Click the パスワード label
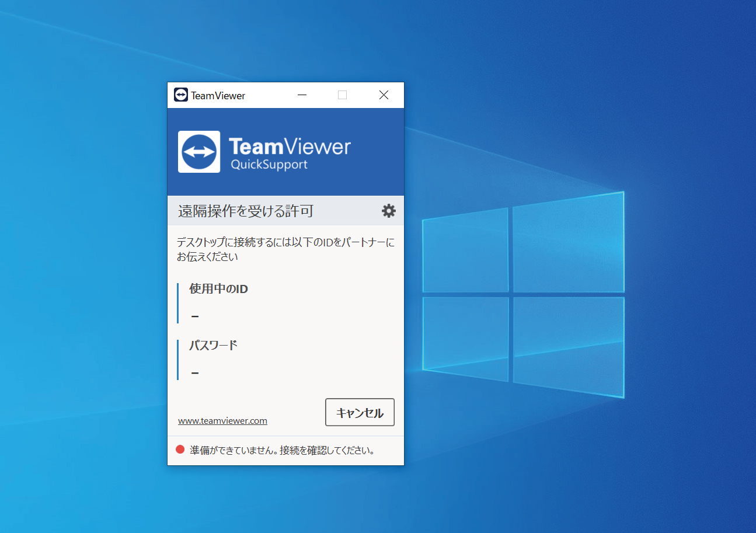The width and height of the screenshot is (756, 533). point(213,345)
